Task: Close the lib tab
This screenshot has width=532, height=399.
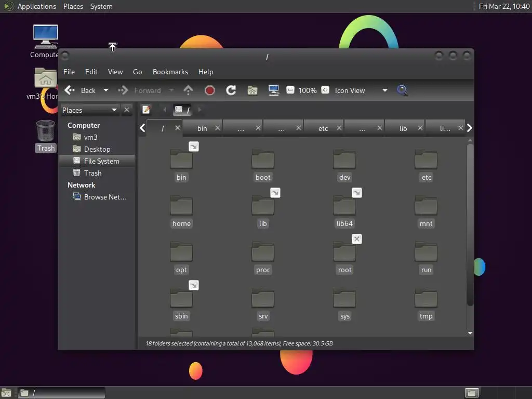Action: point(420,128)
